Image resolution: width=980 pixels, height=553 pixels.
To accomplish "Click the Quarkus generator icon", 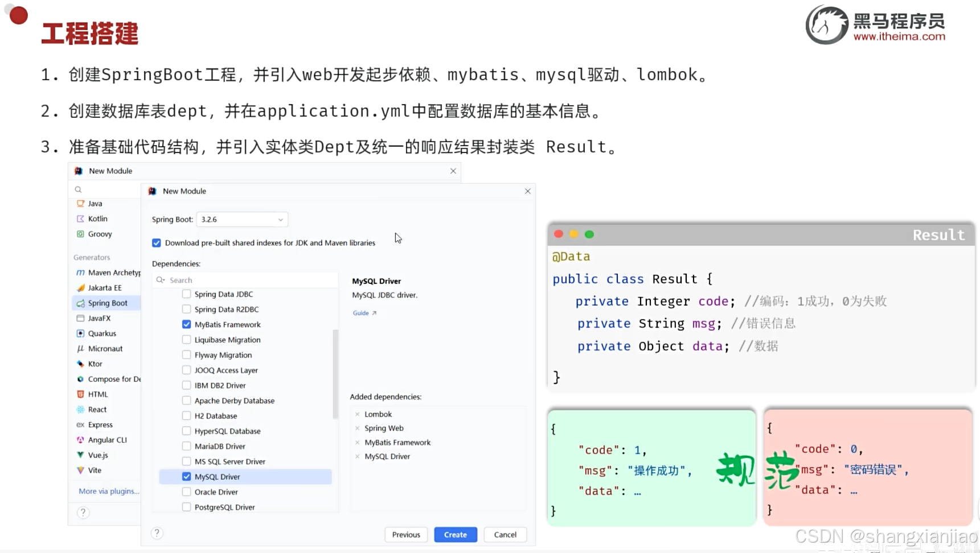I will 80,333.
